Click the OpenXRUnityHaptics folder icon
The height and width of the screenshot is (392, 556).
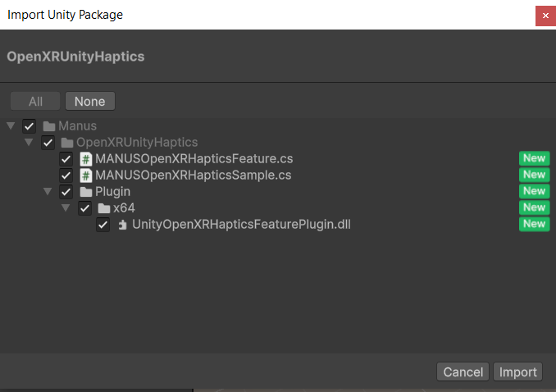click(x=67, y=143)
